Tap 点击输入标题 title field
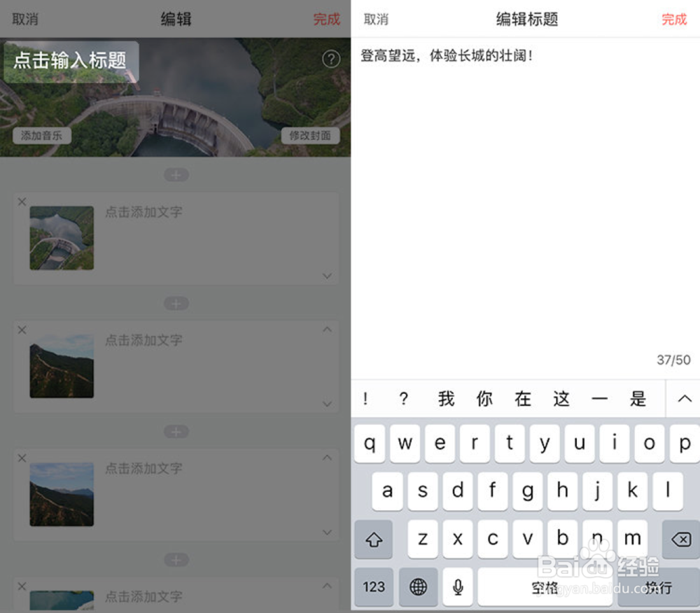Screen dimensions: 700x613 (71, 61)
